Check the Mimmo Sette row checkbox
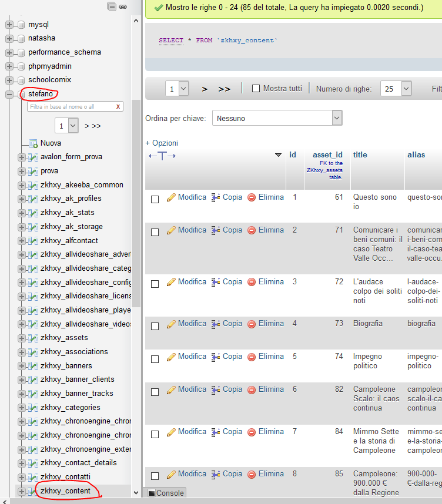The image size is (442, 504). click(155, 434)
